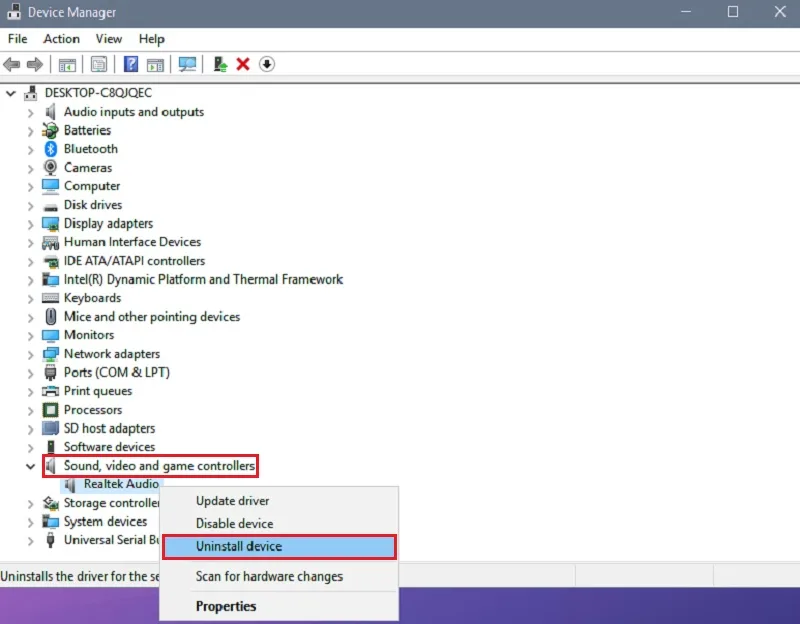Select Update driver in the context menu
Screen dimensions: 800x624
point(232,501)
